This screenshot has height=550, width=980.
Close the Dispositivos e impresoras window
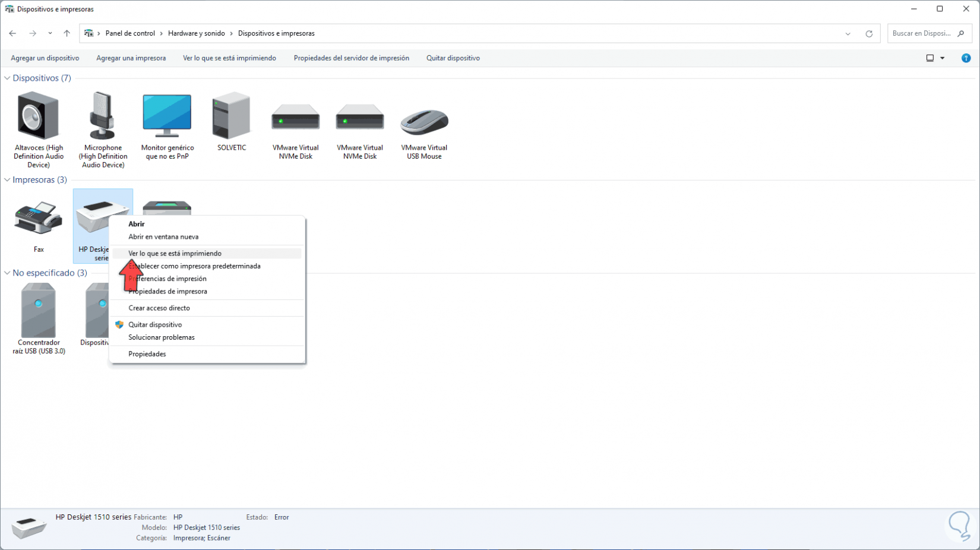[966, 9]
